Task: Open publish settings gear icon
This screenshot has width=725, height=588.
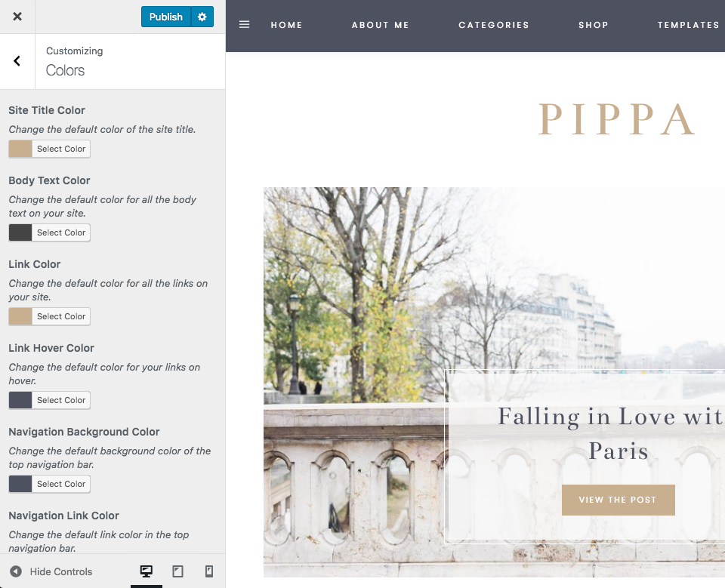Action: pyautogui.click(x=202, y=17)
